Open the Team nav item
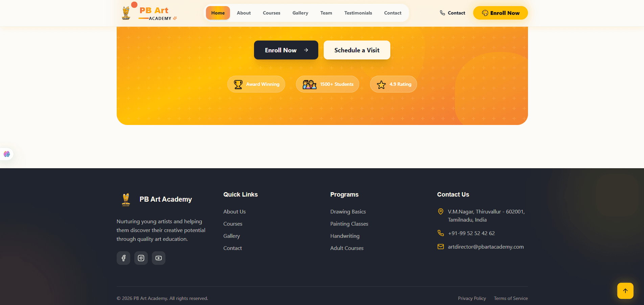644x305 pixels. click(326, 13)
